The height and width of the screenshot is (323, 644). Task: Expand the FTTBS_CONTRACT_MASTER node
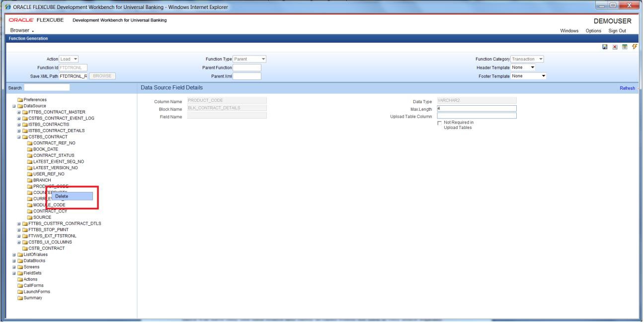18,112
